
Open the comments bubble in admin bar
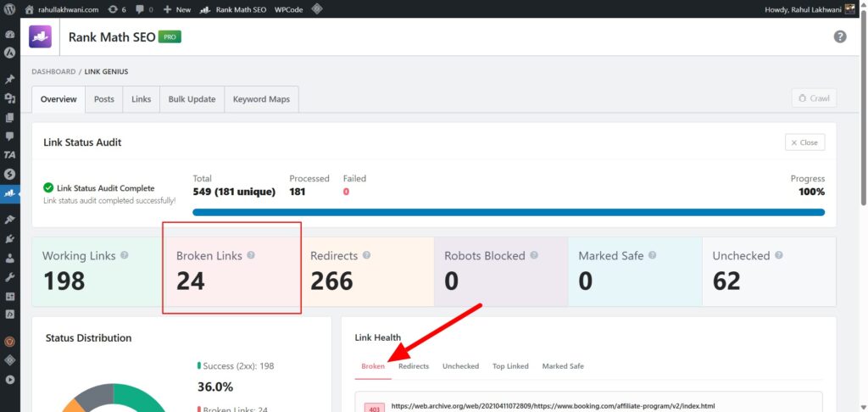tap(144, 8)
